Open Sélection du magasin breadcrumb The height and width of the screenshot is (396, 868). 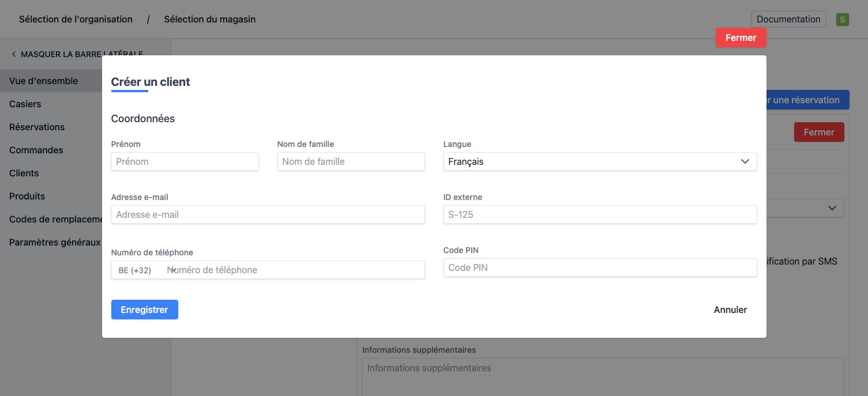point(209,20)
